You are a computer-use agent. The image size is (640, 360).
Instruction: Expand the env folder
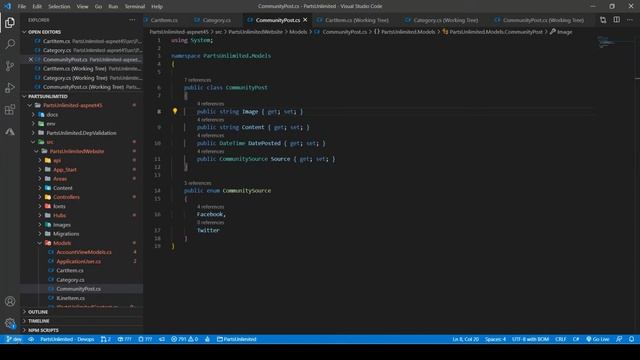[x=33, y=124]
